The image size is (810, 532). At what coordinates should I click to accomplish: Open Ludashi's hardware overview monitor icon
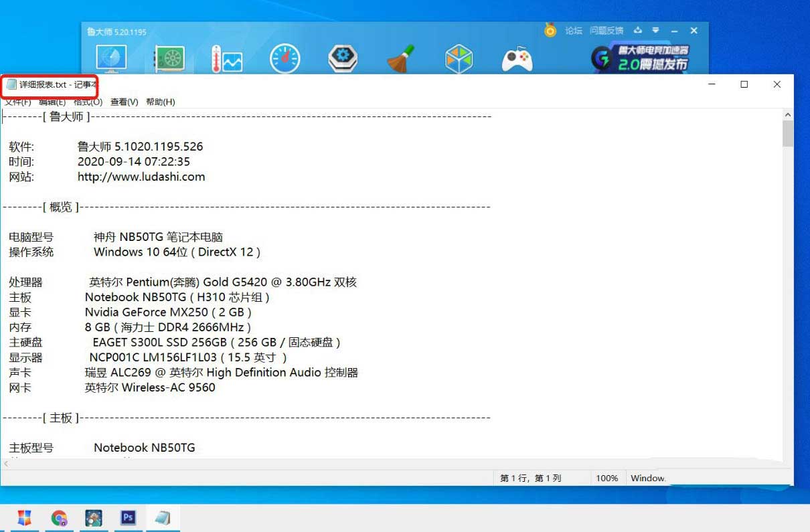[111, 59]
